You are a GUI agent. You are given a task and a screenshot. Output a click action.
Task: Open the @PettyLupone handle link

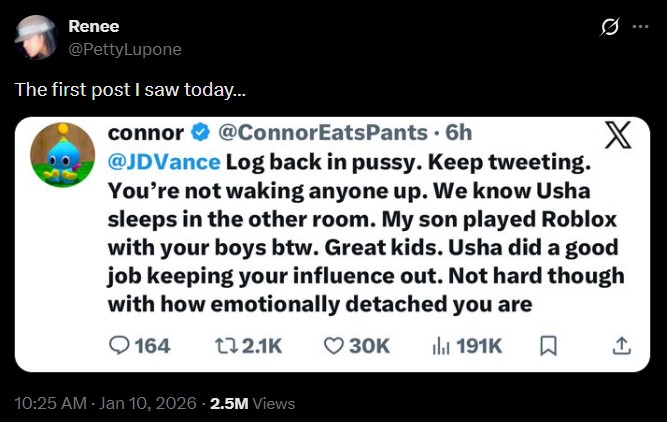tap(125, 48)
